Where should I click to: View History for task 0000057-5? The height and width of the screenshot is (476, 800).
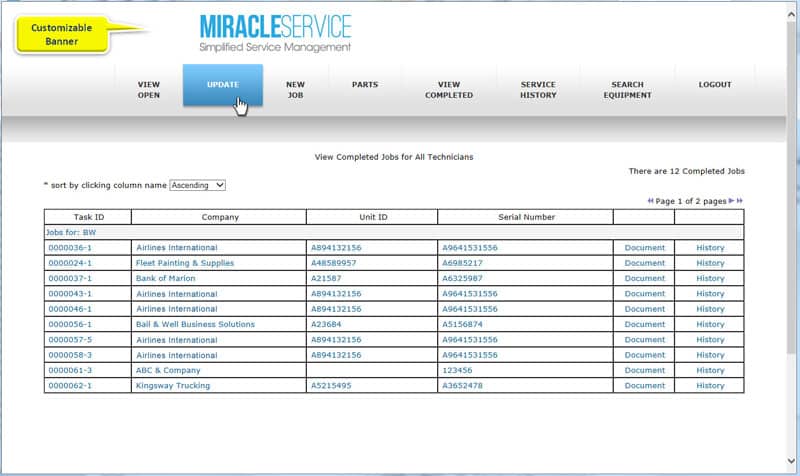point(710,339)
